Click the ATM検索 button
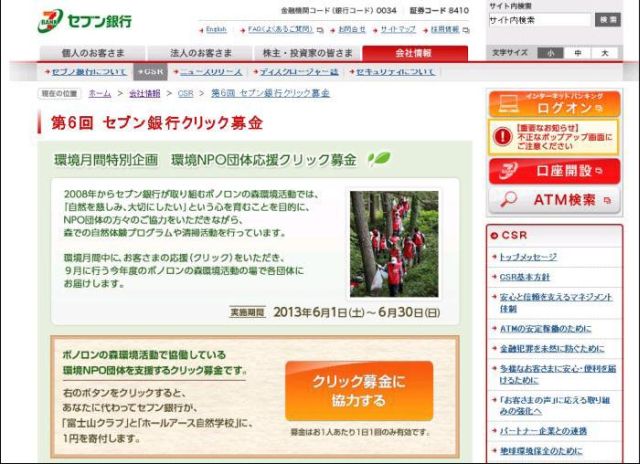640x464 pixels. 554,200
